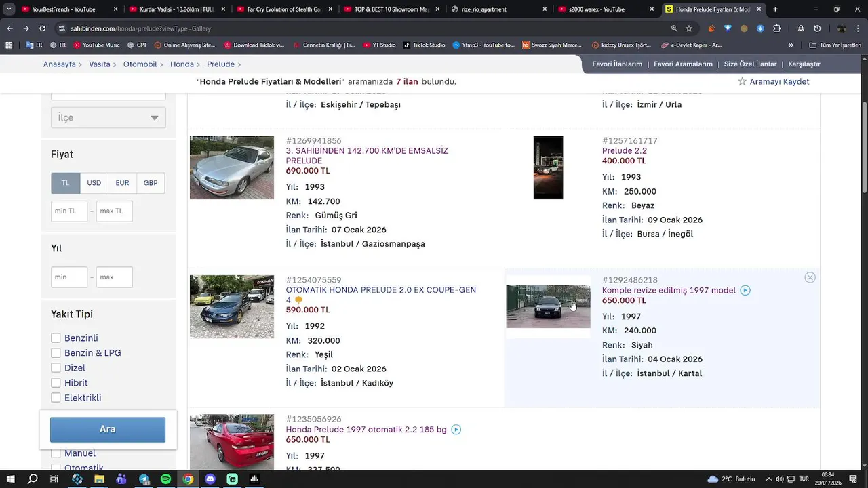This screenshot has height=488, width=868.
Task: Click the video play icon next to Komple revize listing
Action: (745, 291)
